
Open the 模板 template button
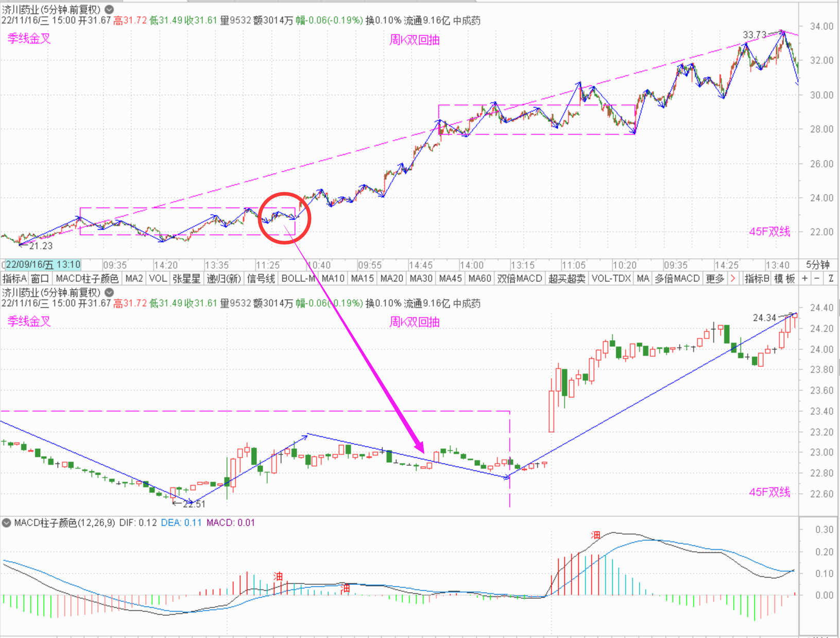point(784,279)
